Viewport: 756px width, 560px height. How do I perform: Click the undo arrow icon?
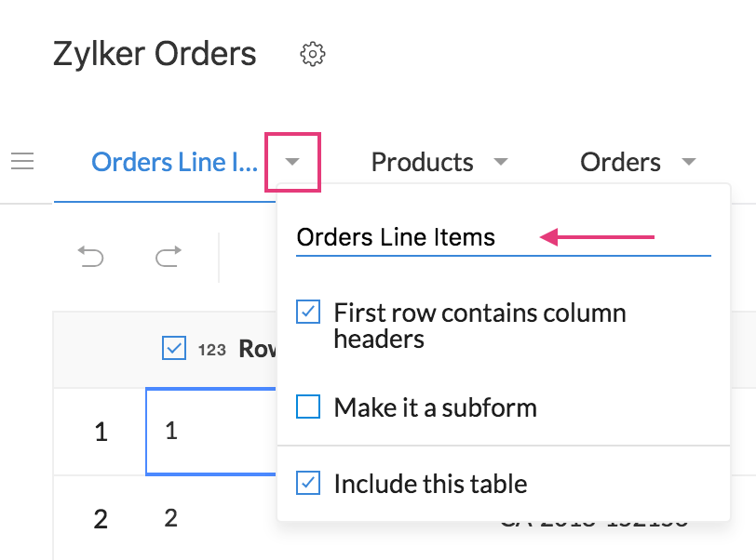click(90, 256)
